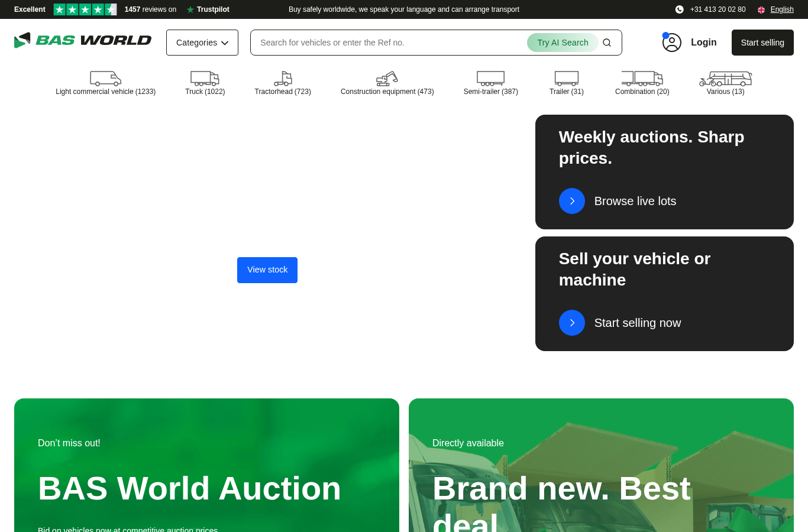Select the Semi-trailer category icon
Screen dimensions: 808x532
click(x=490, y=79)
